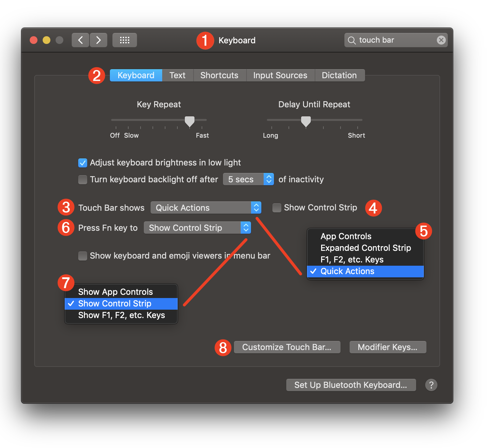This screenshot has width=504, height=448.
Task: Navigate forward with the right arrow icon
Action: pyautogui.click(x=98, y=40)
